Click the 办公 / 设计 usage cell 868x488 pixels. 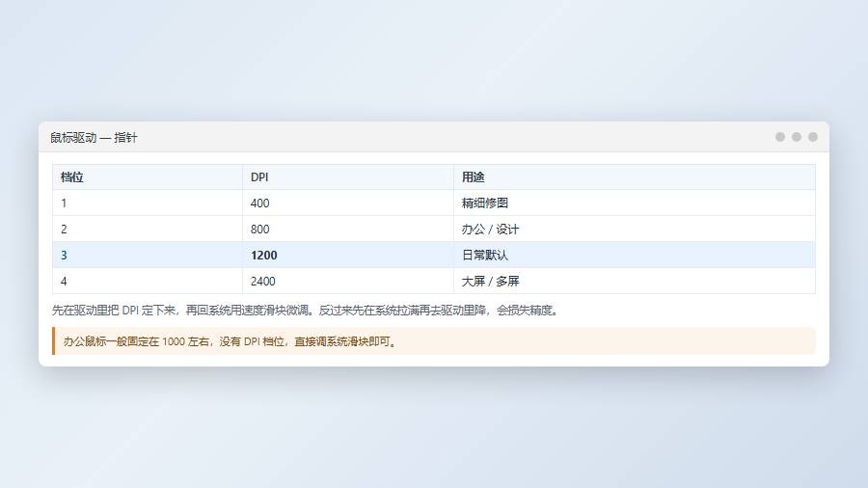point(635,230)
